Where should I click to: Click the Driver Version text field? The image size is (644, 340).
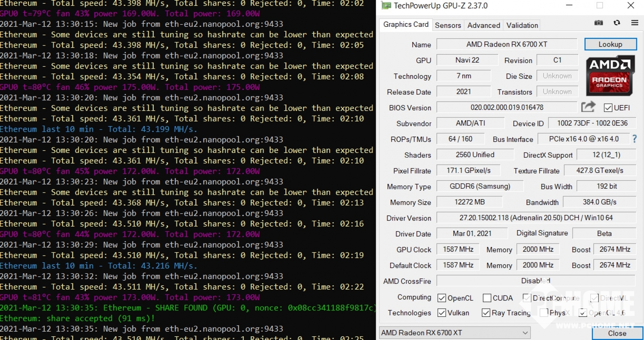click(x=536, y=218)
